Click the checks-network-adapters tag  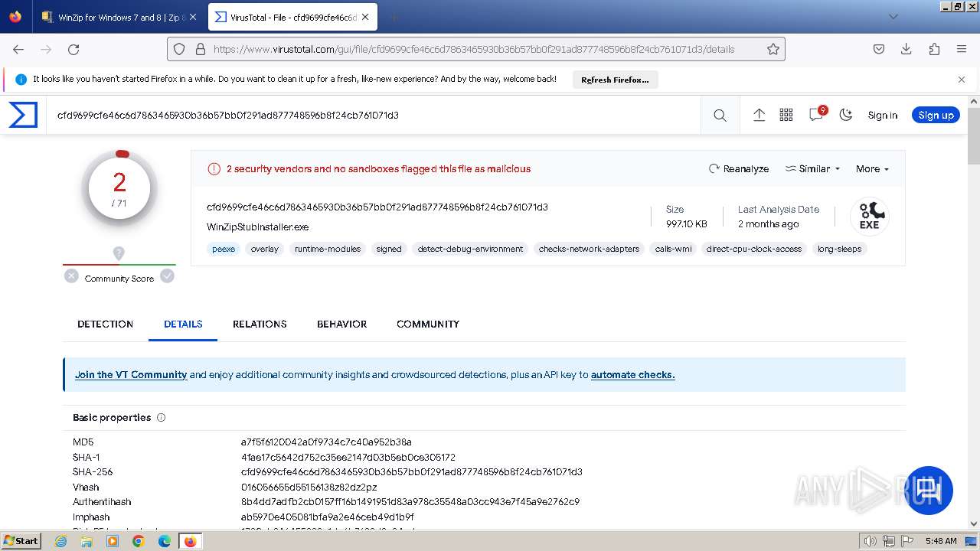coord(589,249)
